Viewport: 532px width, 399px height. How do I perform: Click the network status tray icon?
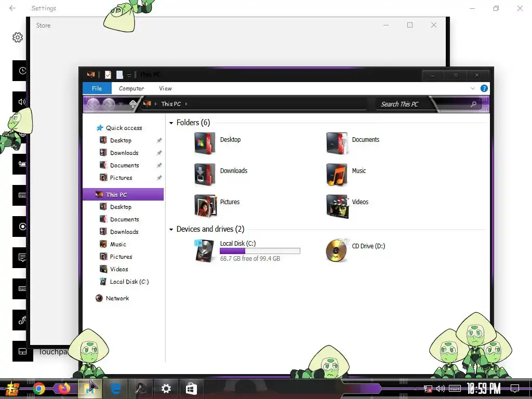428,389
